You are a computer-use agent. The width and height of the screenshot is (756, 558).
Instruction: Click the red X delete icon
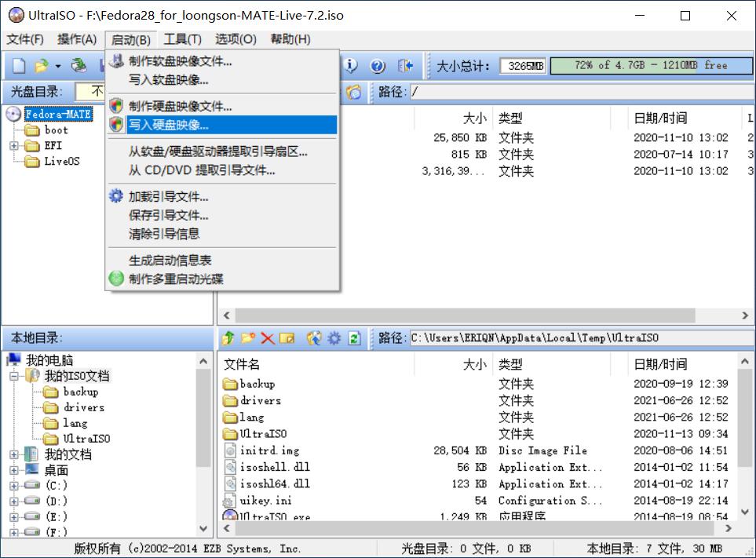pyautogui.click(x=267, y=338)
